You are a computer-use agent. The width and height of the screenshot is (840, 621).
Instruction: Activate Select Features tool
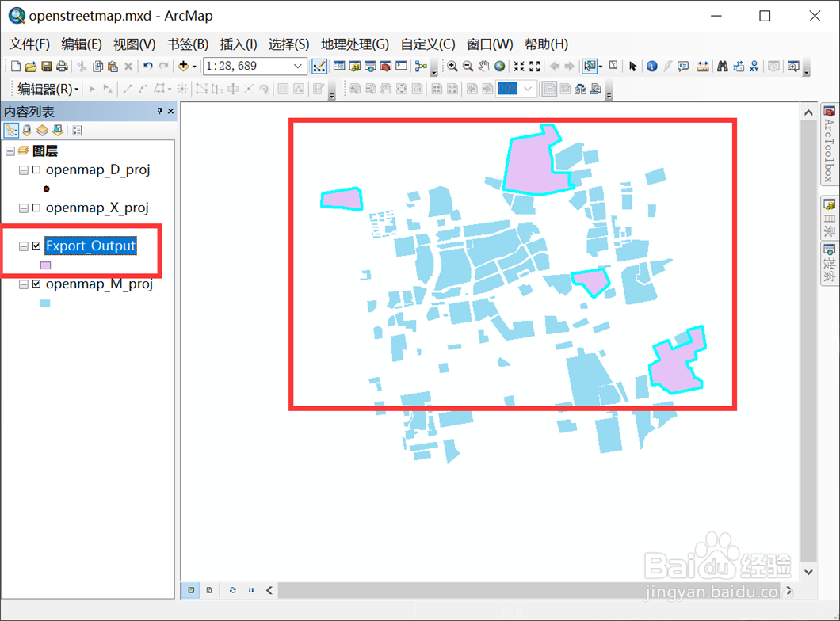click(x=590, y=67)
